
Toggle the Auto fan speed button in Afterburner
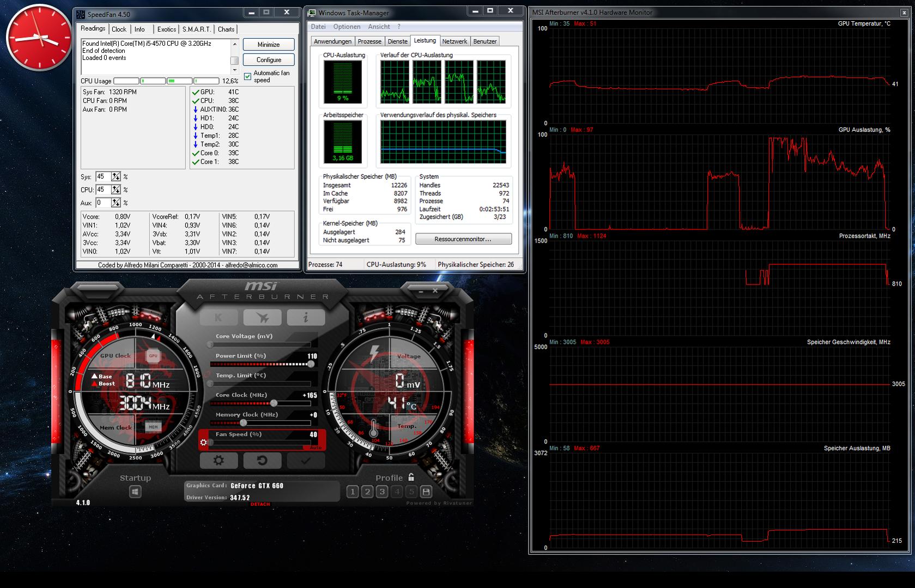[316, 447]
